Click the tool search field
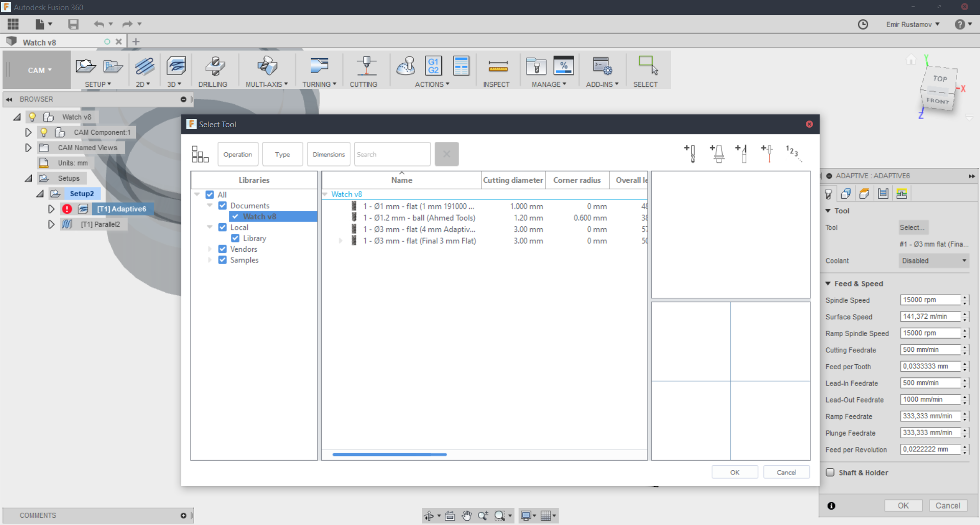 392,154
